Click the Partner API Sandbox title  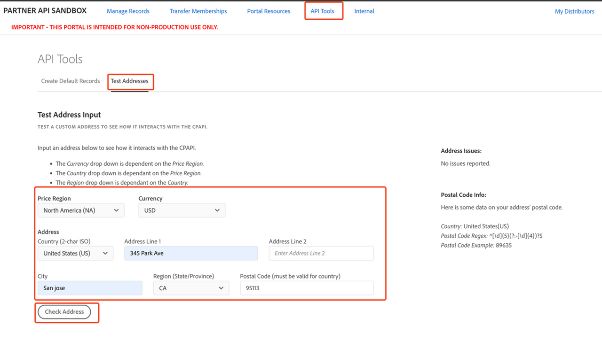(45, 11)
